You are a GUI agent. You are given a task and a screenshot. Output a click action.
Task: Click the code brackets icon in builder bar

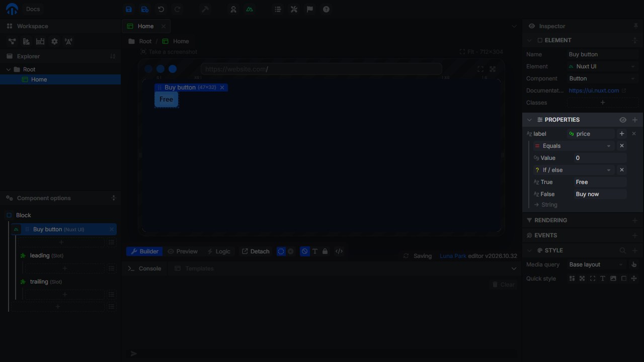coord(339,251)
